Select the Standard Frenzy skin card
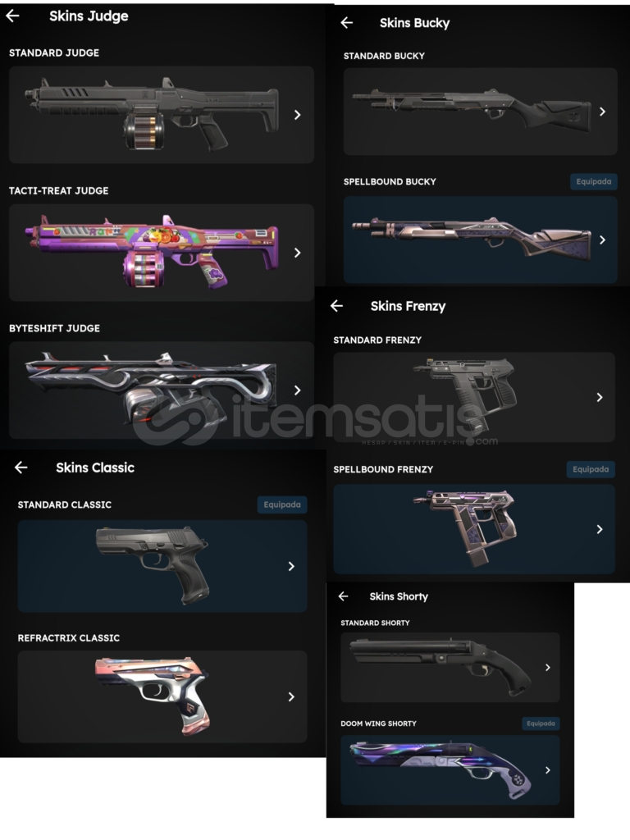Screen dimensions: 630x840 (473, 397)
